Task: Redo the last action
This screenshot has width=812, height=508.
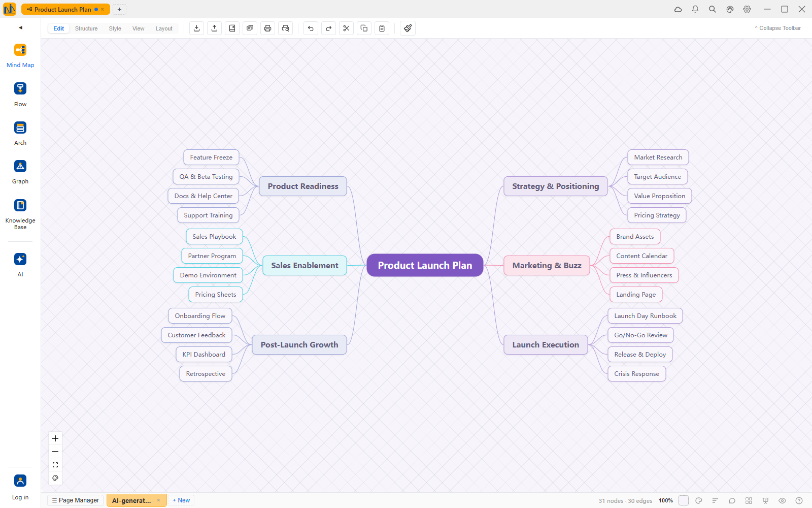Action: point(328,28)
